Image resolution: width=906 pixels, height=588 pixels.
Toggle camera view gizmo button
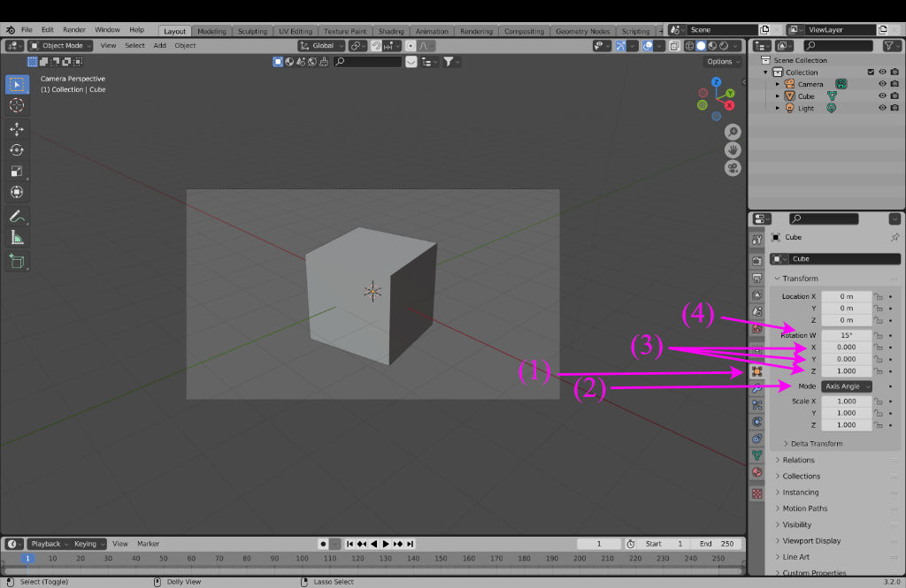click(733, 168)
